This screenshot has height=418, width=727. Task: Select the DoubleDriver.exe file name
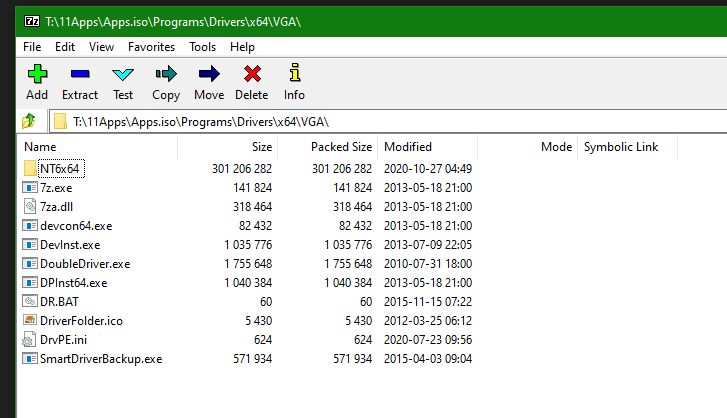(85, 264)
